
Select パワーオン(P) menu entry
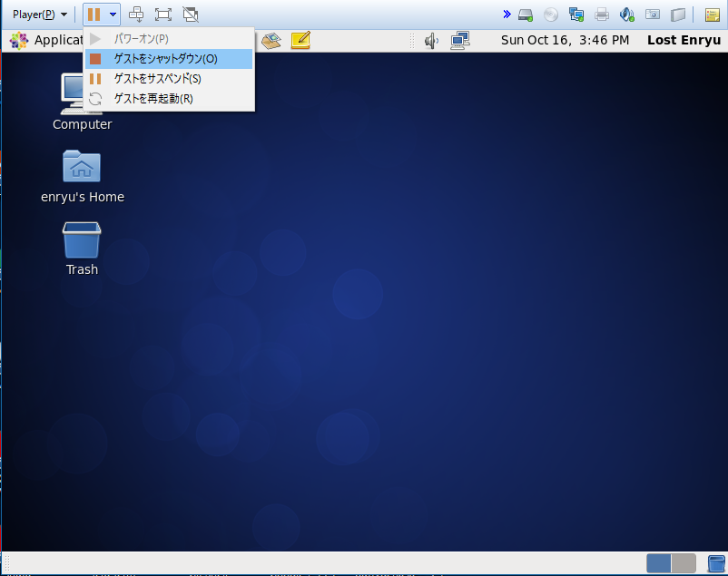[169, 39]
